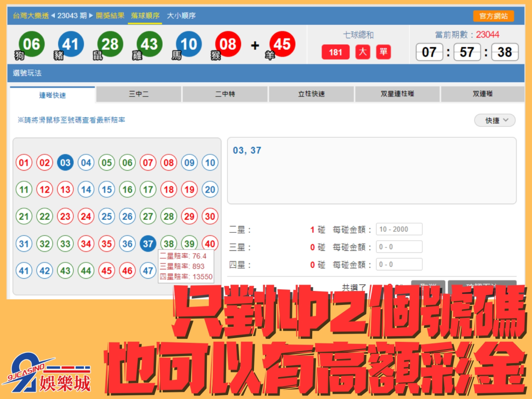Click the next period right arrow

pyautogui.click(x=91, y=16)
